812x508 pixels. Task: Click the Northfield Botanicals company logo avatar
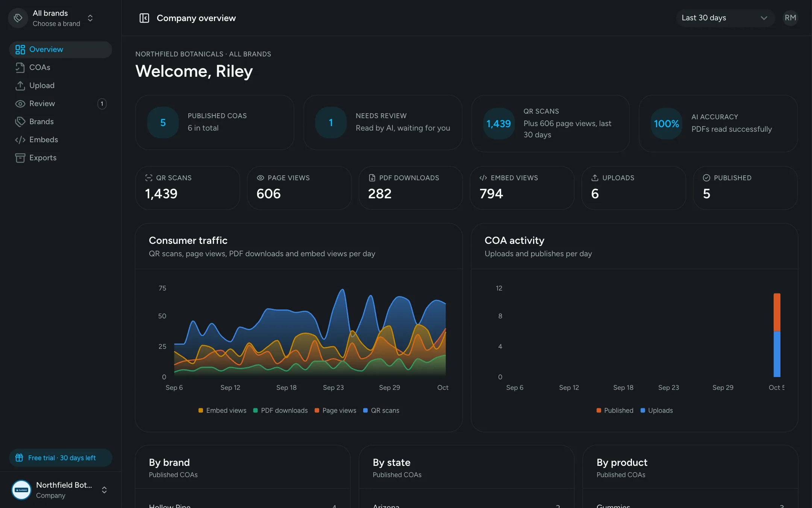(x=21, y=490)
